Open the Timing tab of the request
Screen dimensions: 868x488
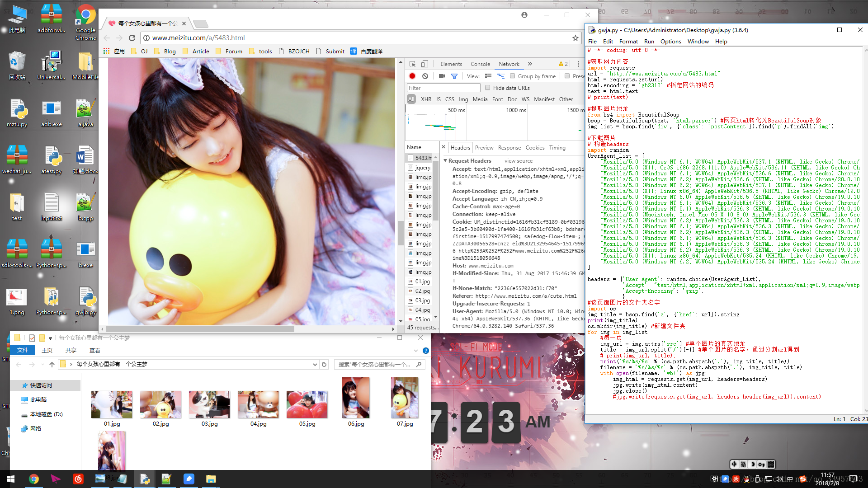pyautogui.click(x=557, y=148)
